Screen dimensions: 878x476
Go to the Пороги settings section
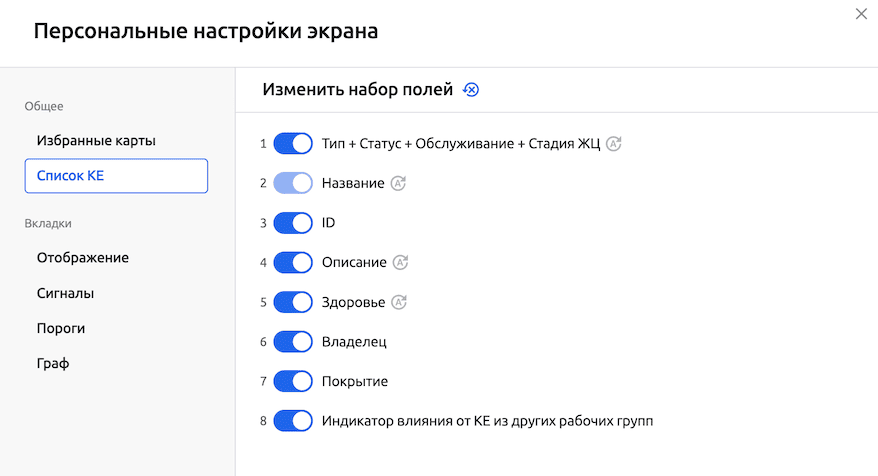tap(61, 328)
